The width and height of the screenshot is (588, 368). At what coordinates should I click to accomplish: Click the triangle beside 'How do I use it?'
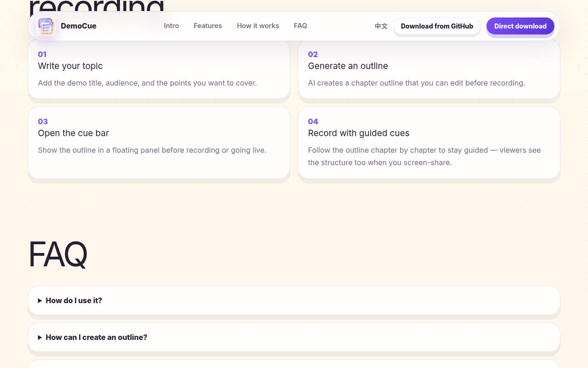pyautogui.click(x=40, y=301)
